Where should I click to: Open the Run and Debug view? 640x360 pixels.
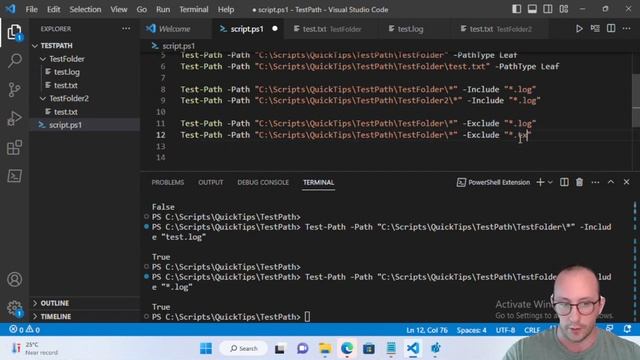pos(14,118)
